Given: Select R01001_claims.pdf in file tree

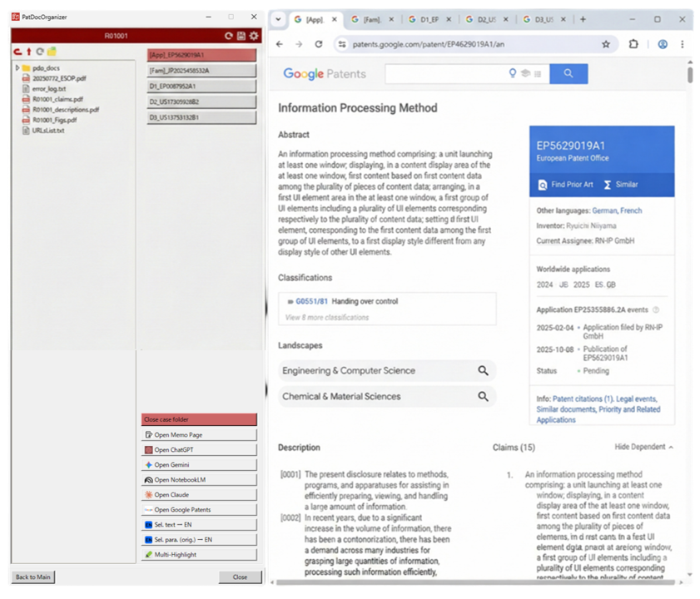Looking at the screenshot, I should pyautogui.click(x=52, y=99).
